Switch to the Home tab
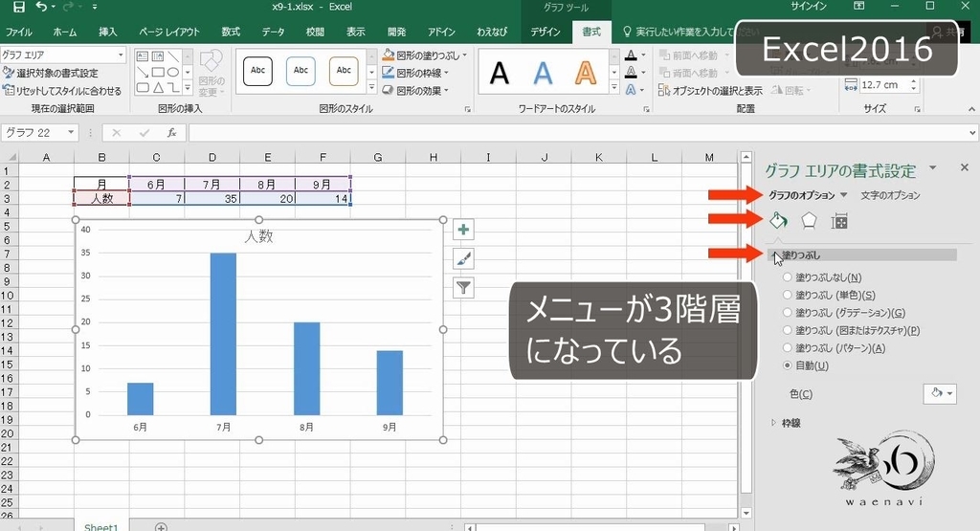 65,32
